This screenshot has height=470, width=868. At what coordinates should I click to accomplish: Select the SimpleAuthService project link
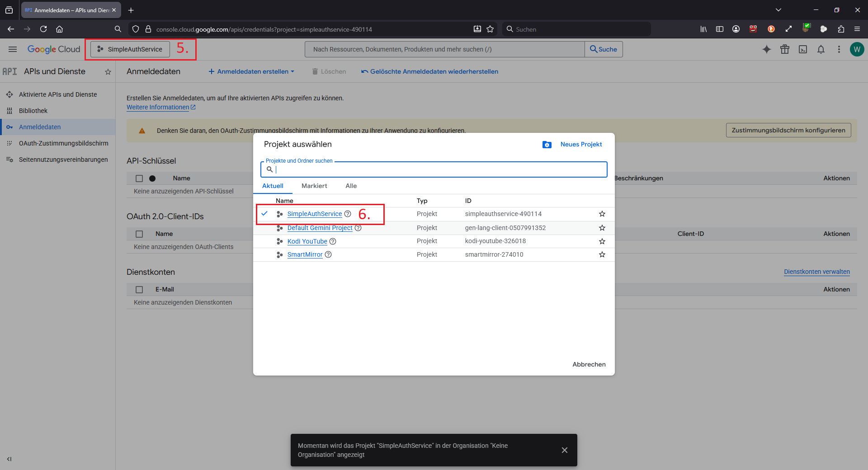click(x=315, y=214)
